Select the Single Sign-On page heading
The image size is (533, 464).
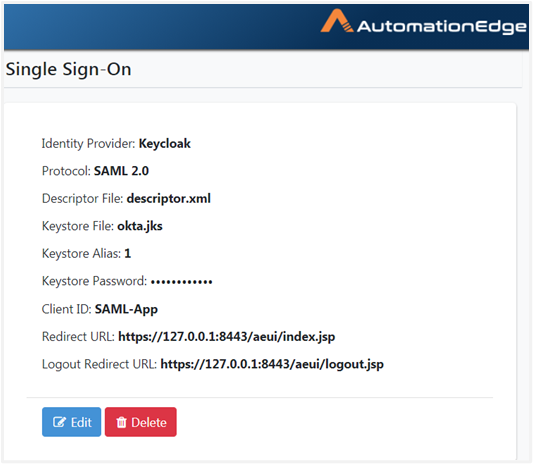[x=68, y=69]
